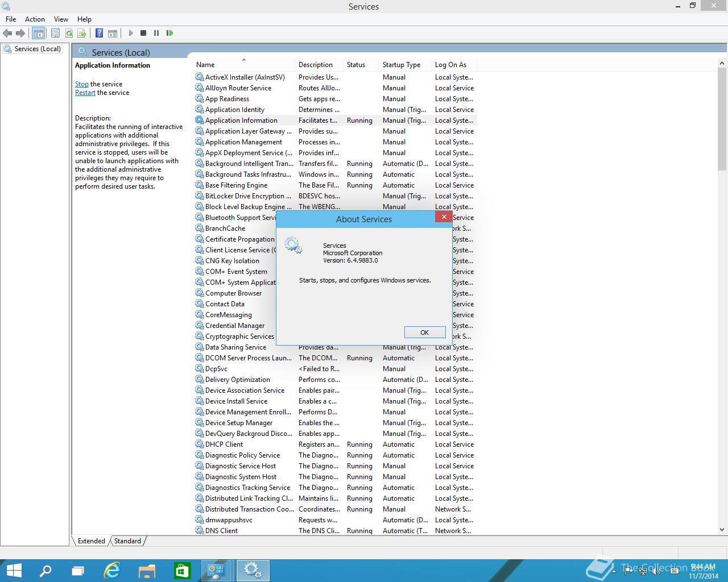Image resolution: width=728 pixels, height=582 pixels.
Task: Select the AllJoyn Router Service row
Action: 336,88
